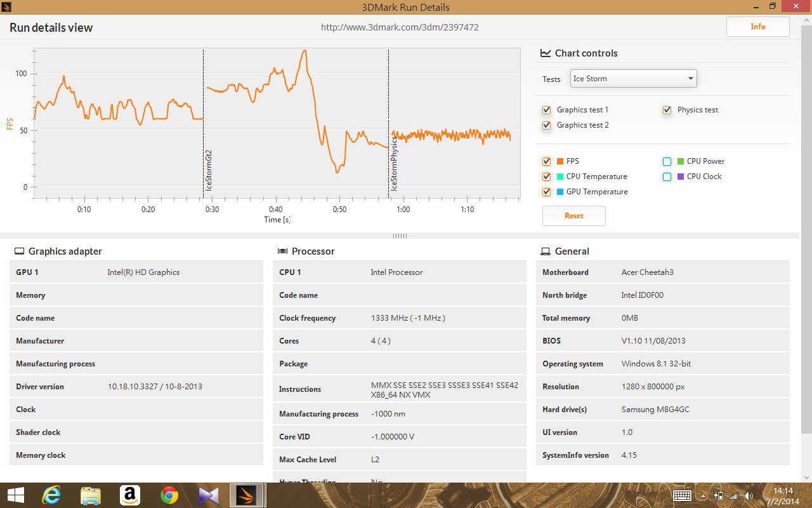Toggle the CPU Temperature checkbox
812x508 pixels.
pyautogui.click(x=547, y=177)
